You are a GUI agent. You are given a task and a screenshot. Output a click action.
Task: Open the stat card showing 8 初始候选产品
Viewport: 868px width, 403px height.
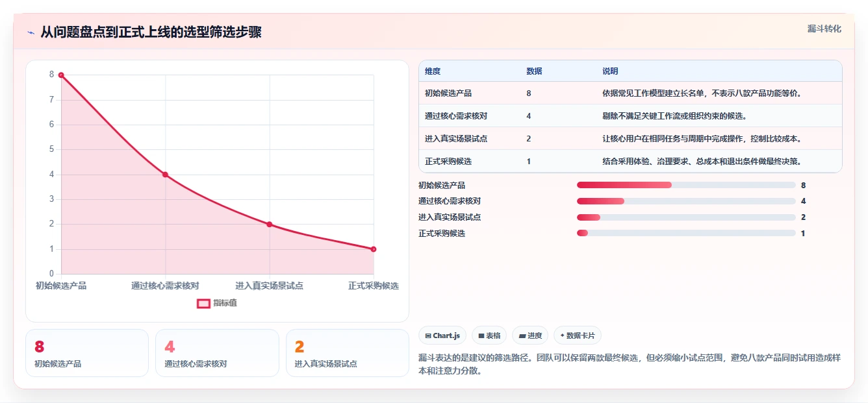87,353
